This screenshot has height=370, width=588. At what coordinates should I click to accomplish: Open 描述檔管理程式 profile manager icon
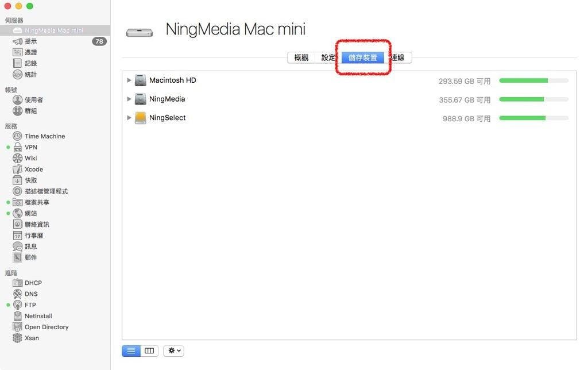tap(18, 191)
